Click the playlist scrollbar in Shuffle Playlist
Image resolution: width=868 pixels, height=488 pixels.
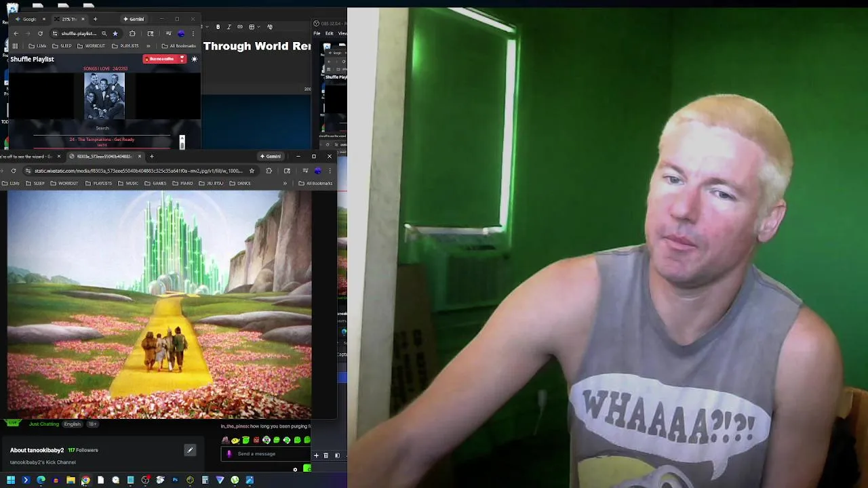182,142
